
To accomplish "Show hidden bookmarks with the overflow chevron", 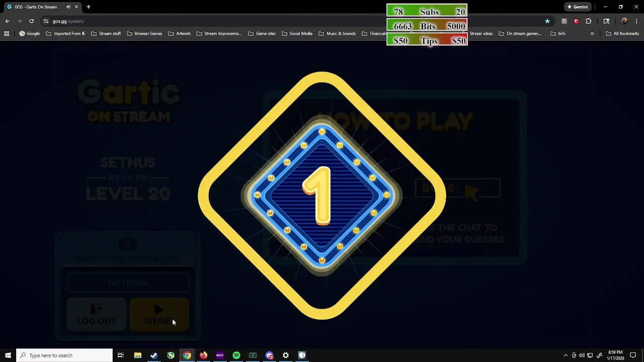I will pos(592,34).
